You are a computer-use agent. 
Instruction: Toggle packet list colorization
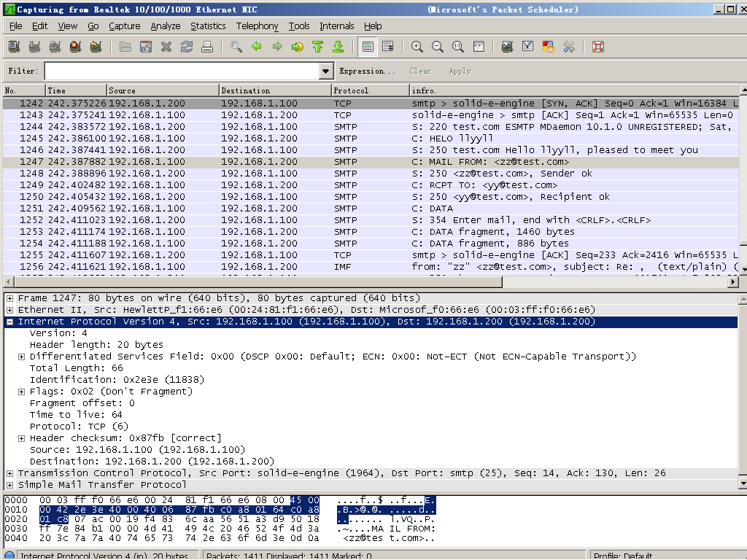368,47
